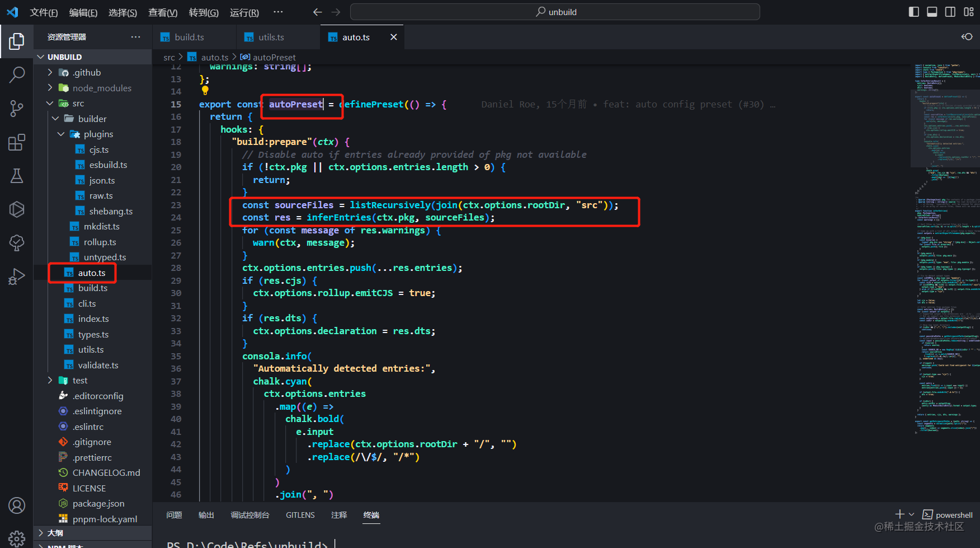The height and width of the screenshot is (548, 980).
Task: Switch to the 输出 panel tab
Action: 206,515
